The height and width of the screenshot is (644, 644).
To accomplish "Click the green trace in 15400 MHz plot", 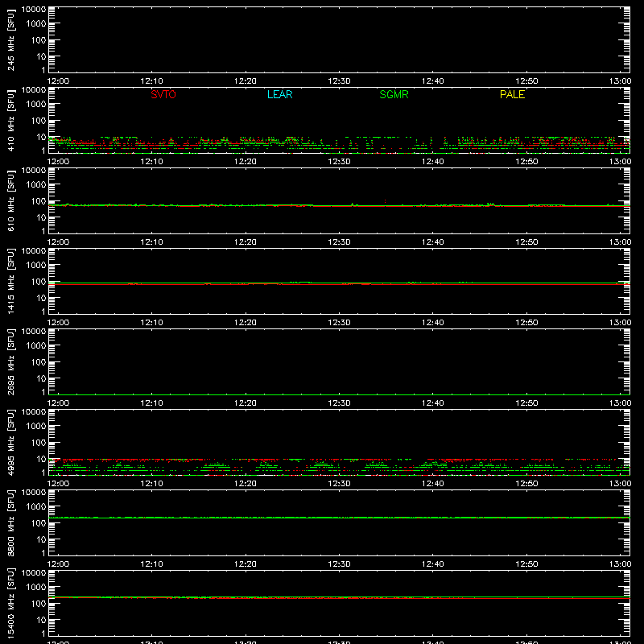I will (339, 597).
